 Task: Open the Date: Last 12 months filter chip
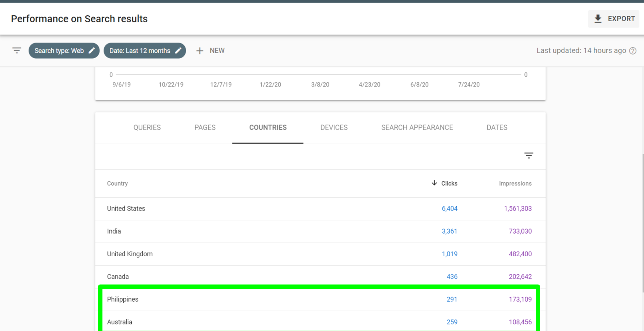145,51
